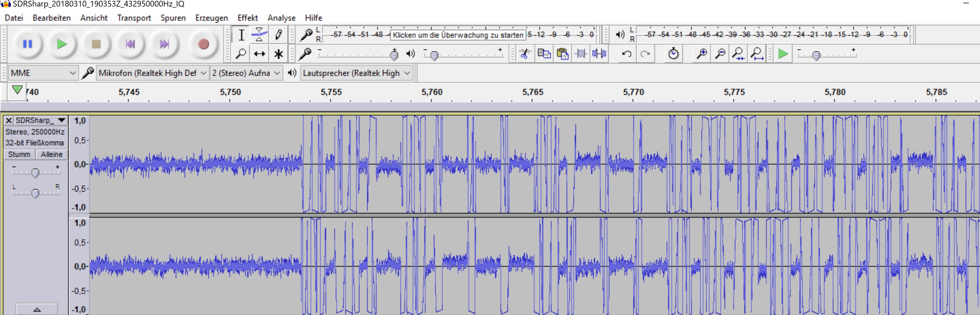Click the recording meter microphone icon

[306, 35]
